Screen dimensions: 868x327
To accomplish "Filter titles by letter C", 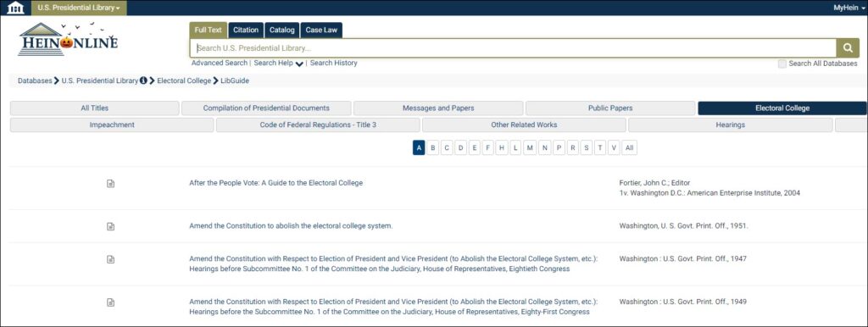I will 447,148.
